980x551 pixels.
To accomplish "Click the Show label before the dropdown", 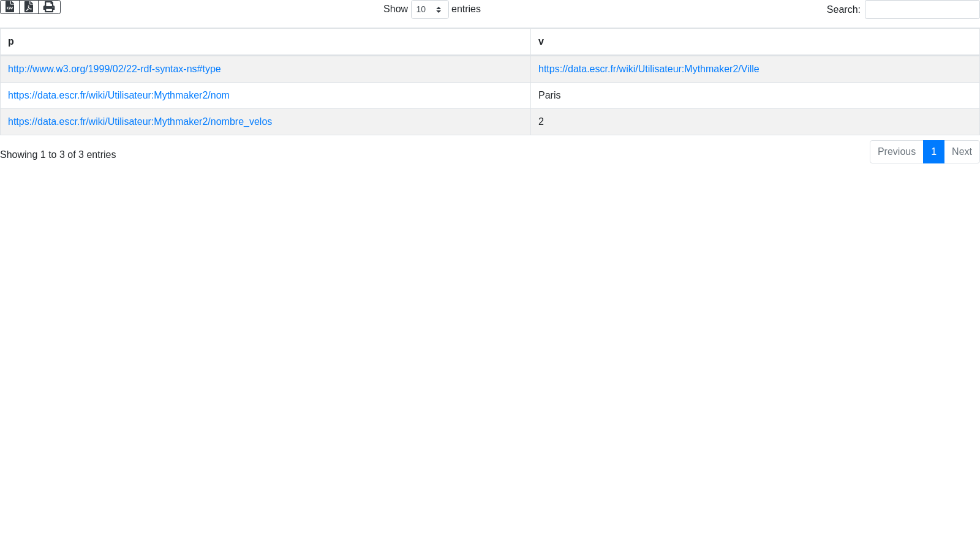I will pyautogui.click(x=395, y=9).
